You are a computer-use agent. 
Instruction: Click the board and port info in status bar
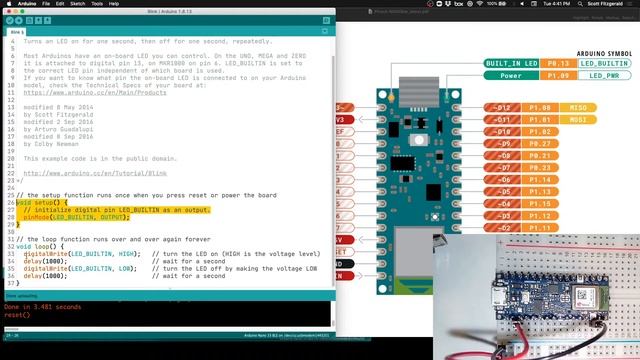286,336
